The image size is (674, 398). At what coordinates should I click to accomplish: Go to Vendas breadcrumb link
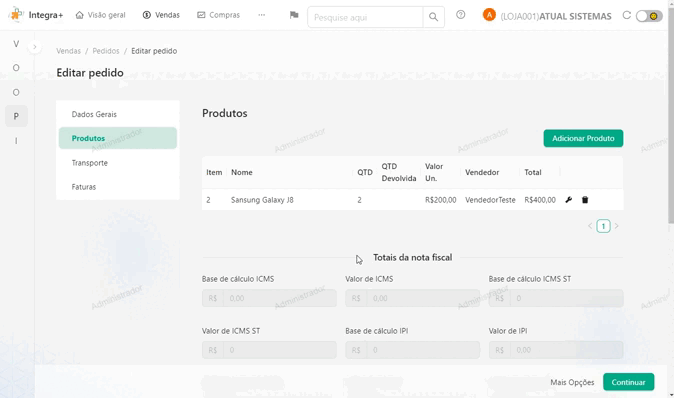[x=68, y=51]
